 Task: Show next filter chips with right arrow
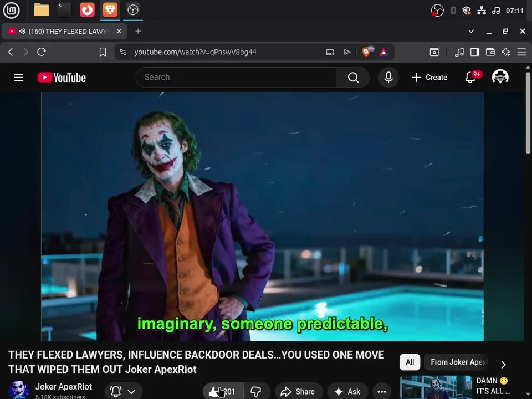pyautogui.click(x=504, y=365)
